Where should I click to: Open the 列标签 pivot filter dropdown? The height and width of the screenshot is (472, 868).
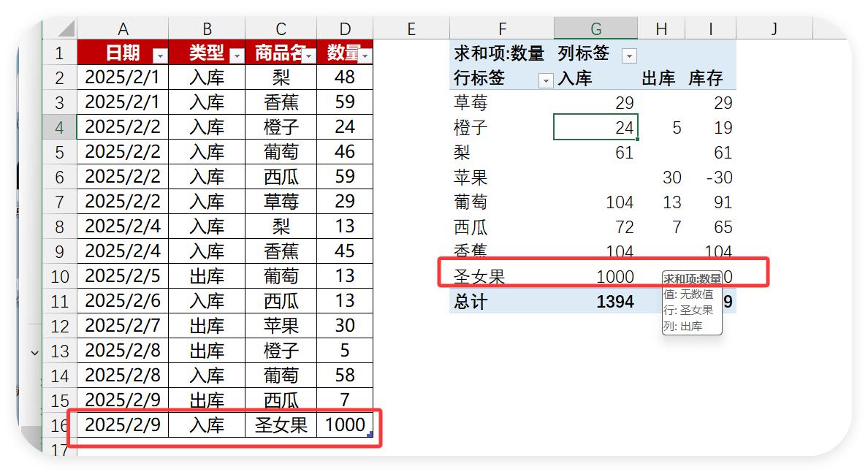[629, 56]
